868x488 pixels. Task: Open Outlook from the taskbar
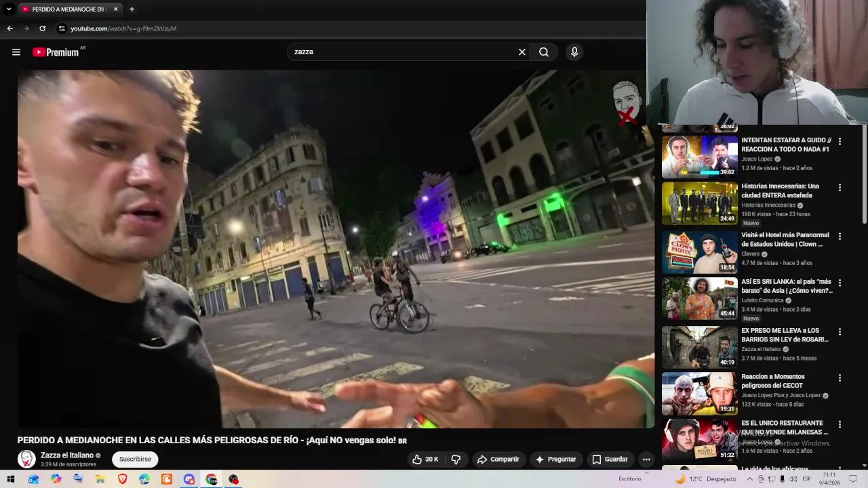[33, 479]
